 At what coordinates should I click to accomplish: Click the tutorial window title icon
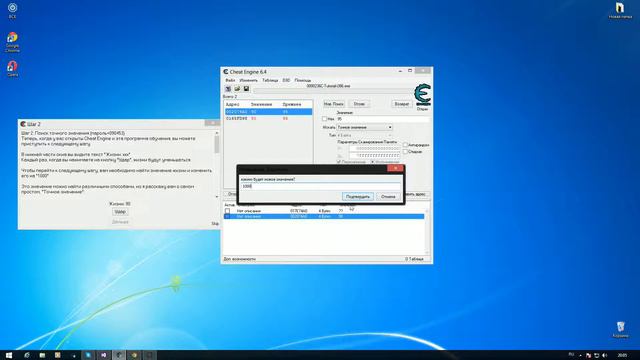point(23,124)
